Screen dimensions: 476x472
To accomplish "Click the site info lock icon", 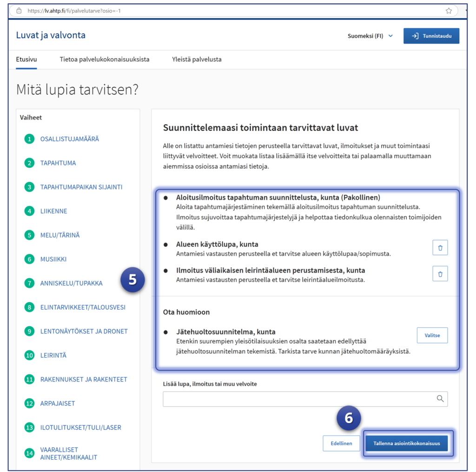I will 19,10.
